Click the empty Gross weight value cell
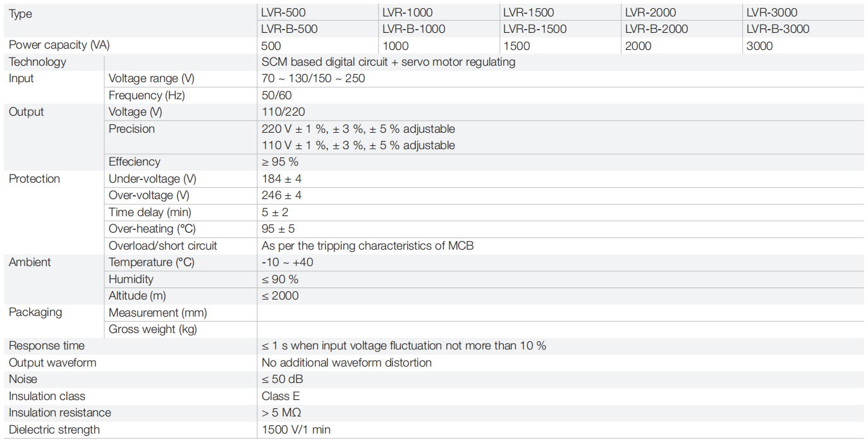868x443 pixels. coord(559,329)
